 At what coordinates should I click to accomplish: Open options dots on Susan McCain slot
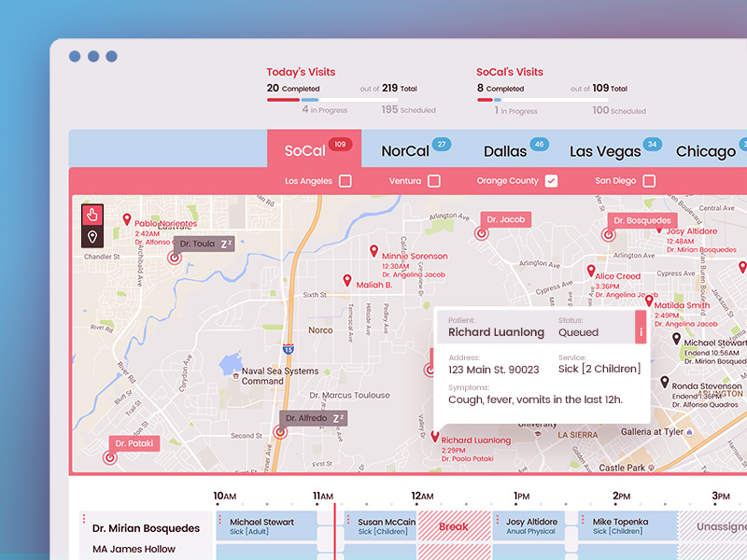(348, 519)
